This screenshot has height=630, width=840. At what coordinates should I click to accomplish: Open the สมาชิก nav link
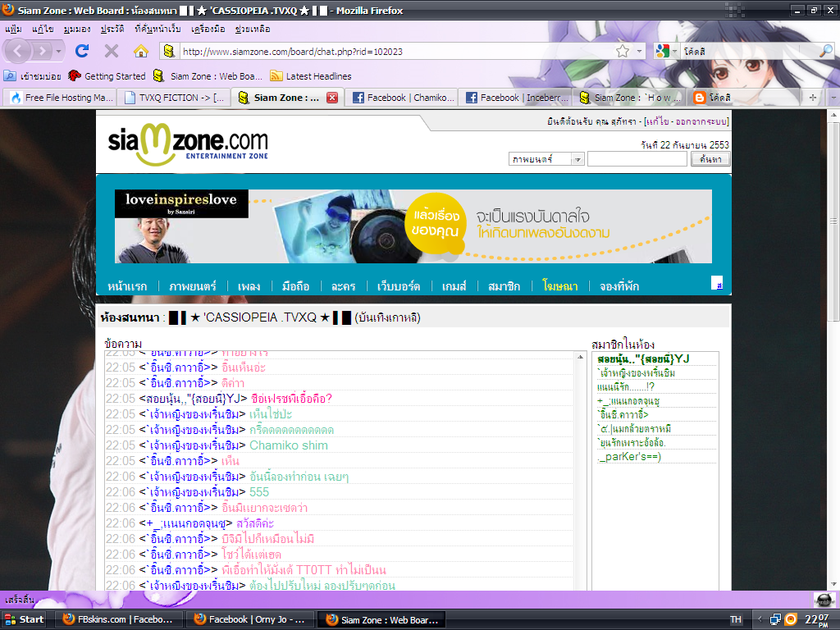[x=504, y=286]
